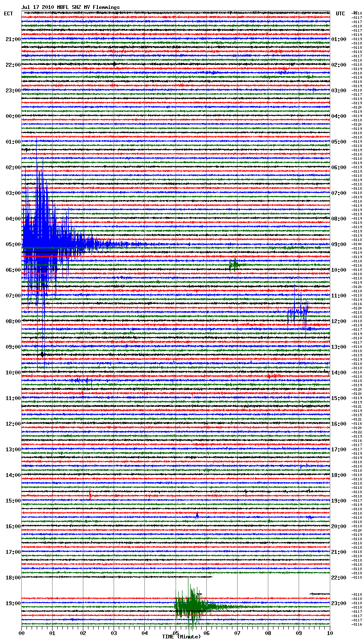Click the UTC 15:00 time label
This screenshot has height=641, width=364.
[338, 398]
